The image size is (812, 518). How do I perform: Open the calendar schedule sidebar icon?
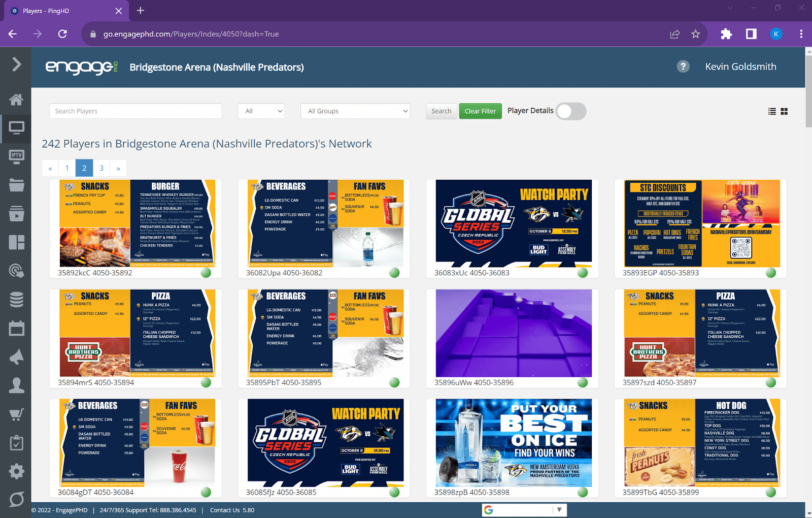point(16,329)
